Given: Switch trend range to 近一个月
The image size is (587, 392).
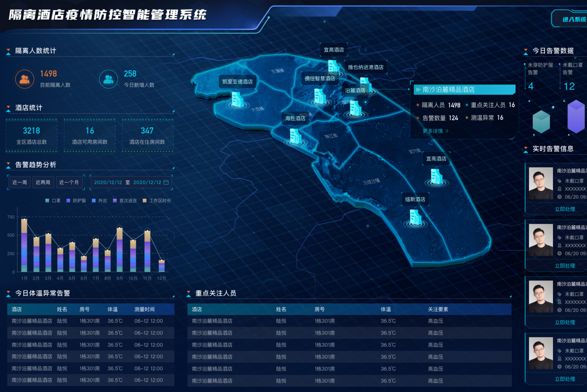Looking at the screenshot, I should click(x=69, y=182).
